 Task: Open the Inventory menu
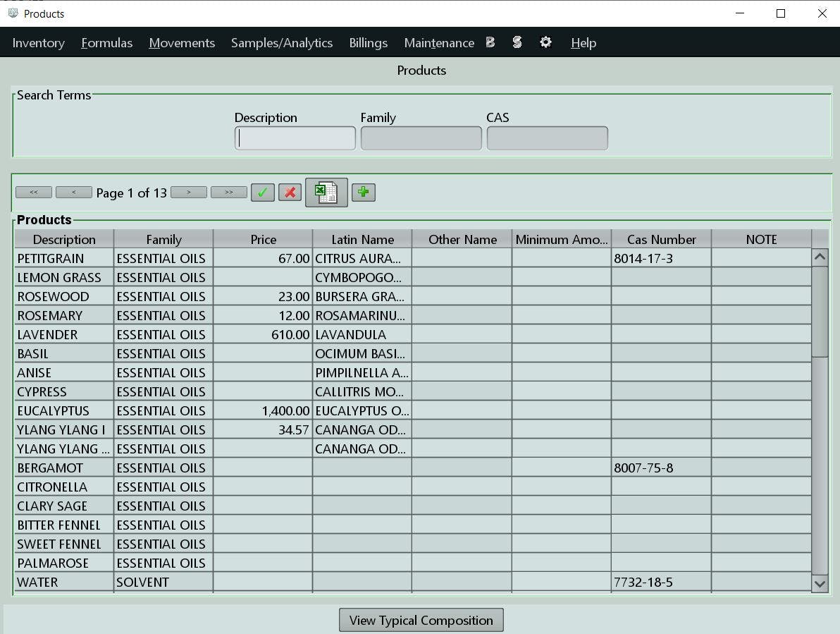pos(39,43)
